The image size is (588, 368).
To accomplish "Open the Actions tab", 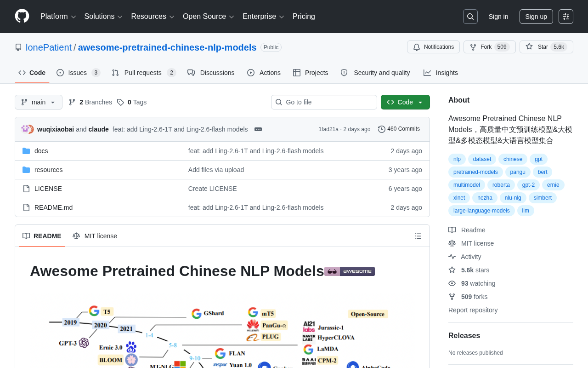I will pos(264,73).
